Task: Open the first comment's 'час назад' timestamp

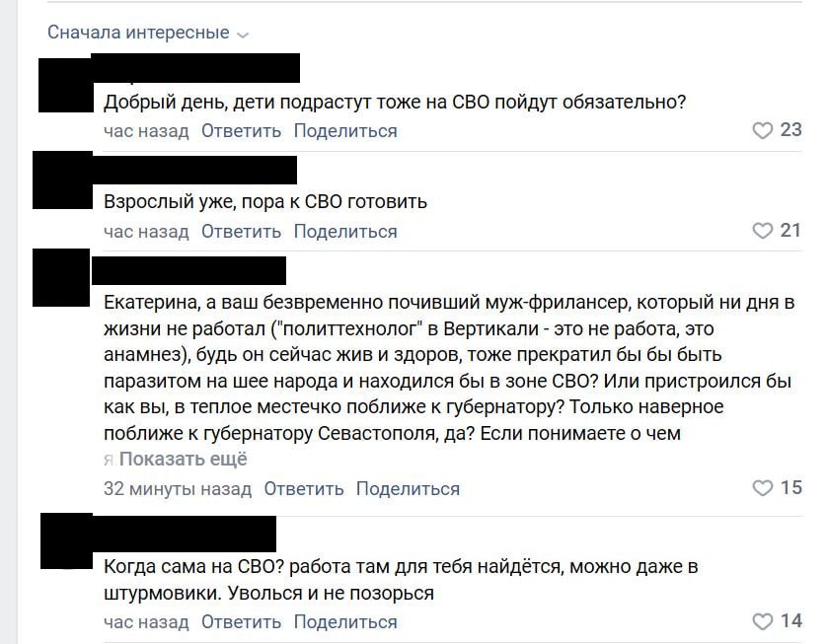Action: click(146, 131)
